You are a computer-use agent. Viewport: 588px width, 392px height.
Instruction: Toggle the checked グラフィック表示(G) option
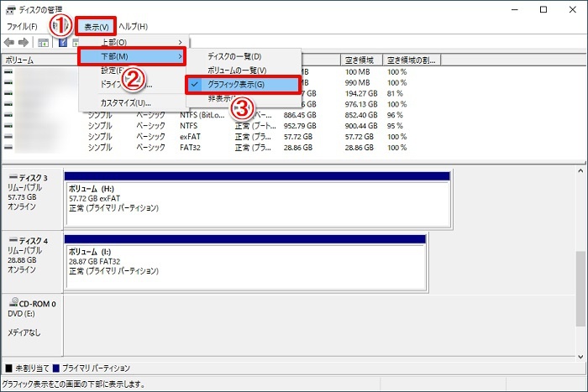(243, 85)
